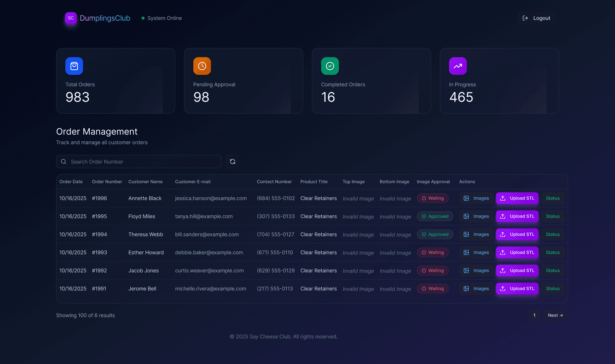
Task: Open Images for Annette Black's order
Action: (x=476, y=198)
